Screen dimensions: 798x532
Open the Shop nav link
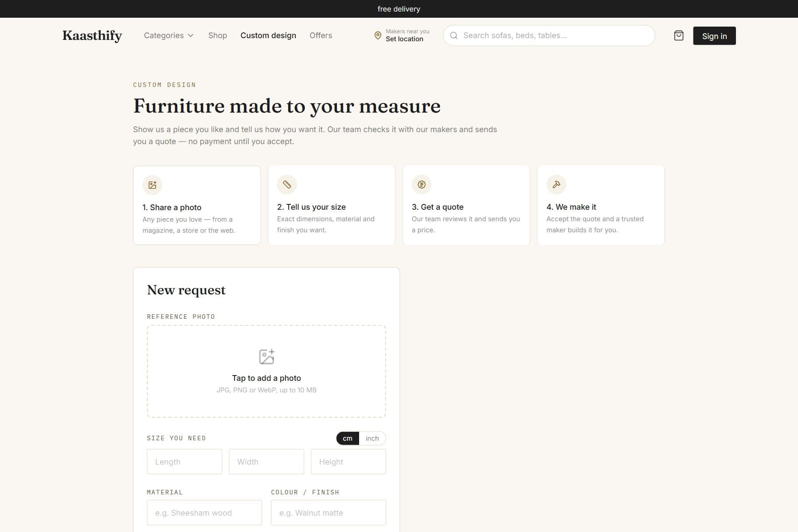218,35
